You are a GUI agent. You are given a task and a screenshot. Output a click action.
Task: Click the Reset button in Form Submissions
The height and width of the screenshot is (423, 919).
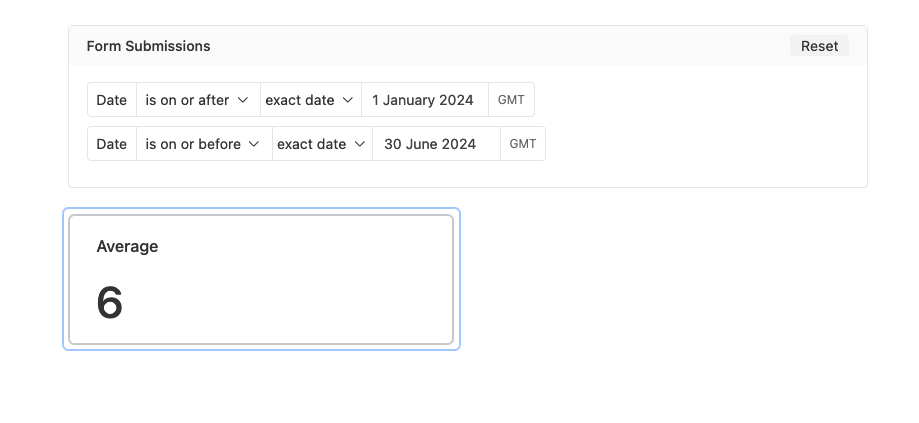[x=819, y=46]
